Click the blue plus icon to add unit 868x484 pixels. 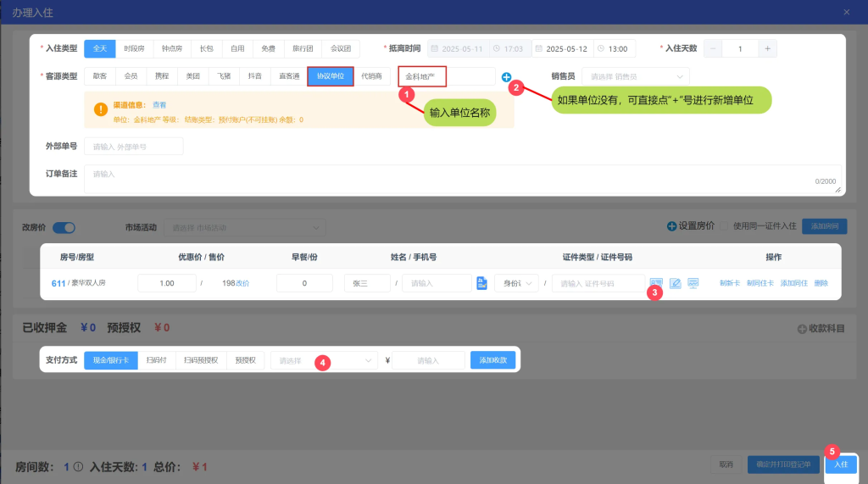(x=506, y=76)
